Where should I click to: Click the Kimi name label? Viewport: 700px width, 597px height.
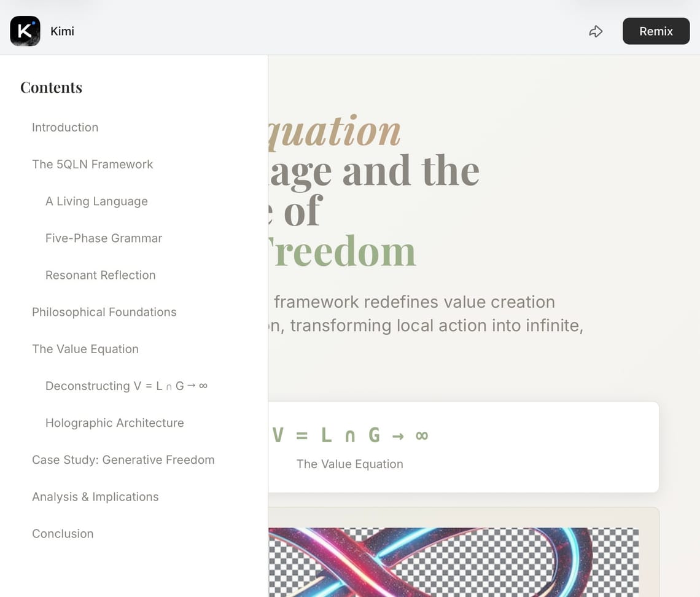coord(62,31)
